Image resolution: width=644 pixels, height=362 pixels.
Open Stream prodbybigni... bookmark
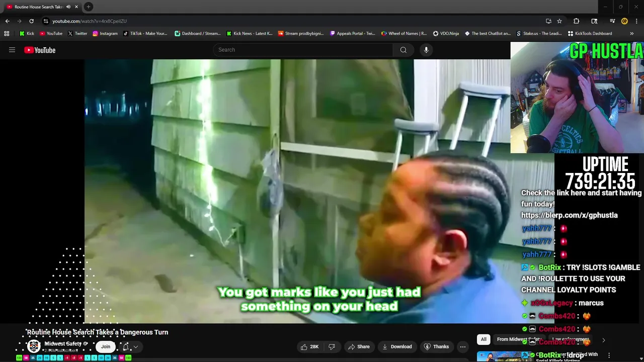(x=301, y=34)
